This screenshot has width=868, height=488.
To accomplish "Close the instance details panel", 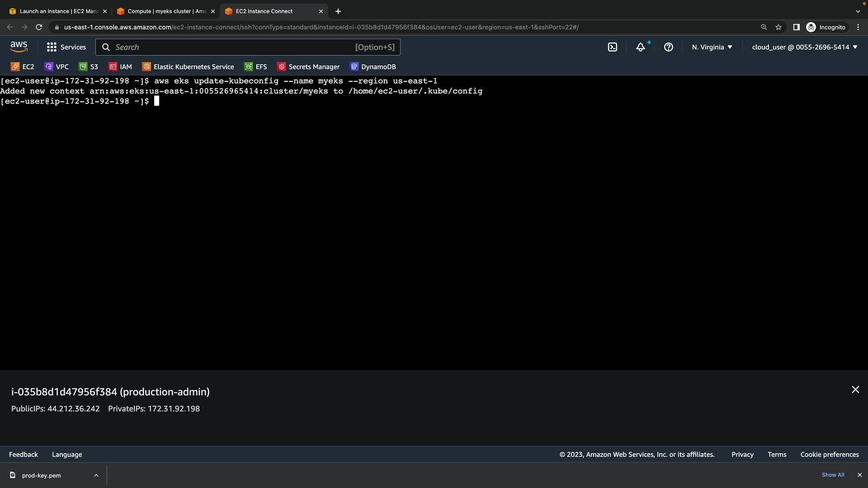I will (855, 389).
